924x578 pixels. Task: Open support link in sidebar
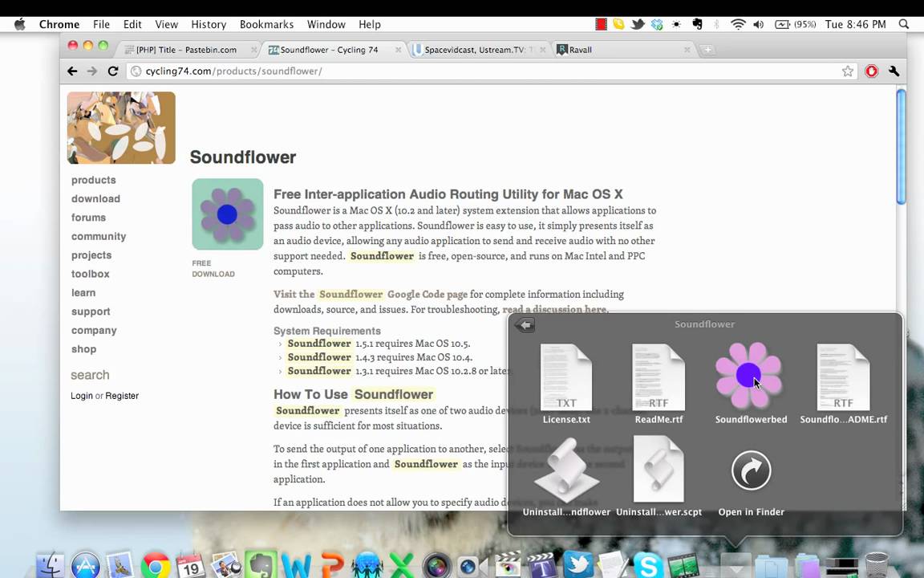tap(91, 311)
